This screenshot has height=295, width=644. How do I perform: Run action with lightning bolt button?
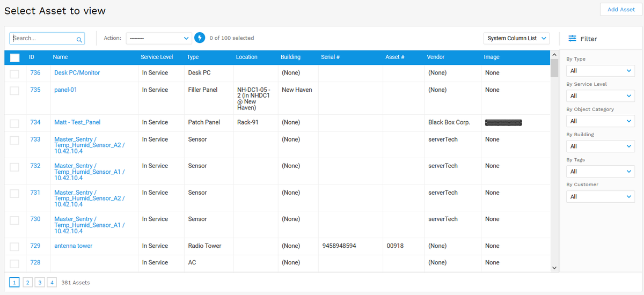click(200, 38)
